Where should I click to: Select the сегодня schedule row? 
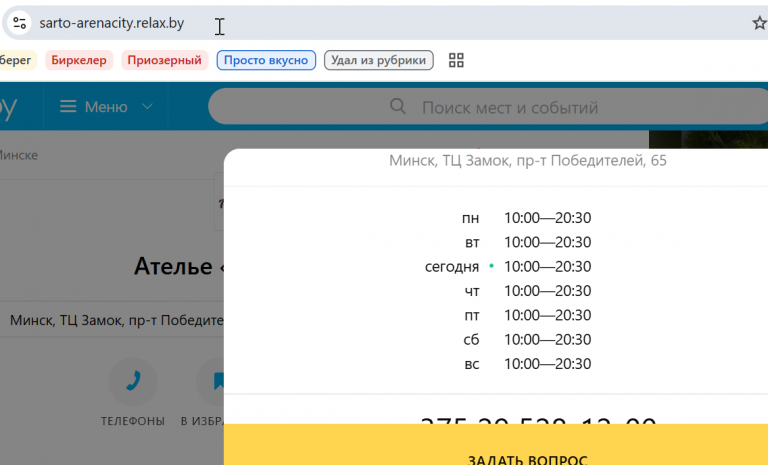tap(508, 267)
